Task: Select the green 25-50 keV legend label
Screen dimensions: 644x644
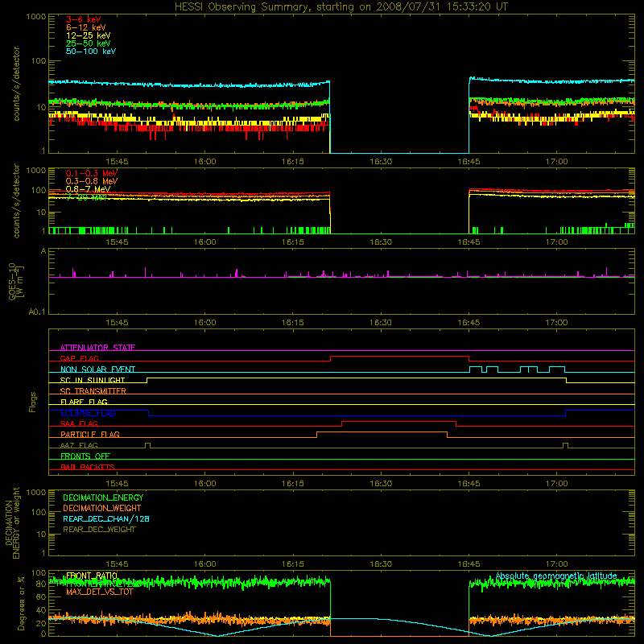Action: click(89, 43)
